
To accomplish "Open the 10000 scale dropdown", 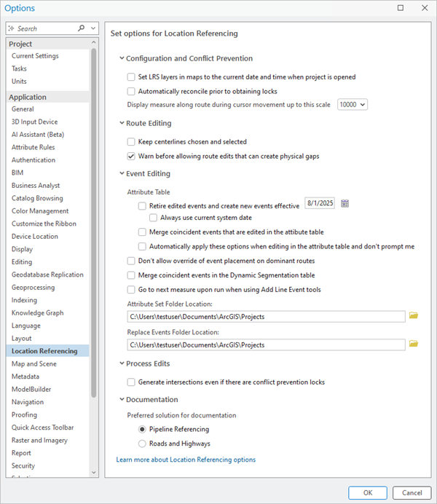I will point(353,104).
